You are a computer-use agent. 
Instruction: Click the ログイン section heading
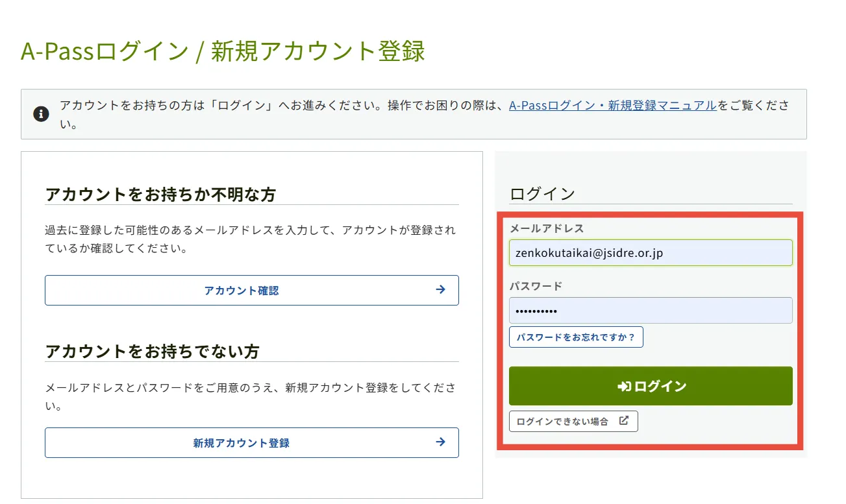point(543,193)
